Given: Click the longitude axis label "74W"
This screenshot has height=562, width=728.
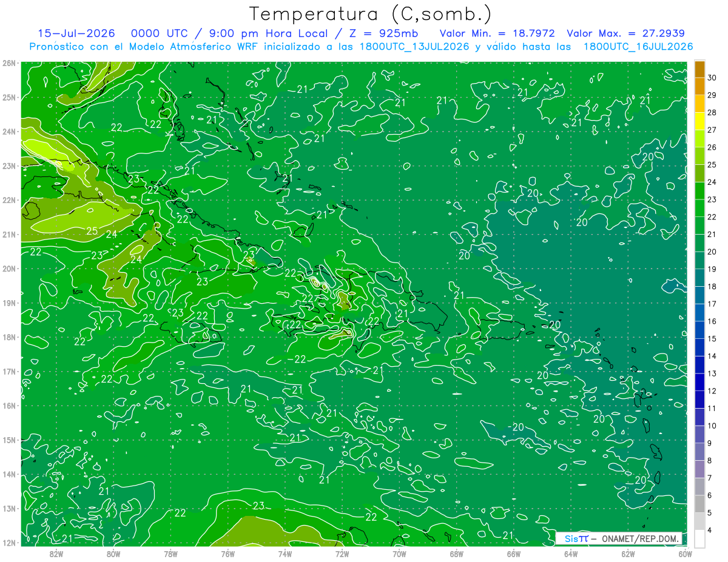Looking at the screenshot, I should click(x=285, y=554).
